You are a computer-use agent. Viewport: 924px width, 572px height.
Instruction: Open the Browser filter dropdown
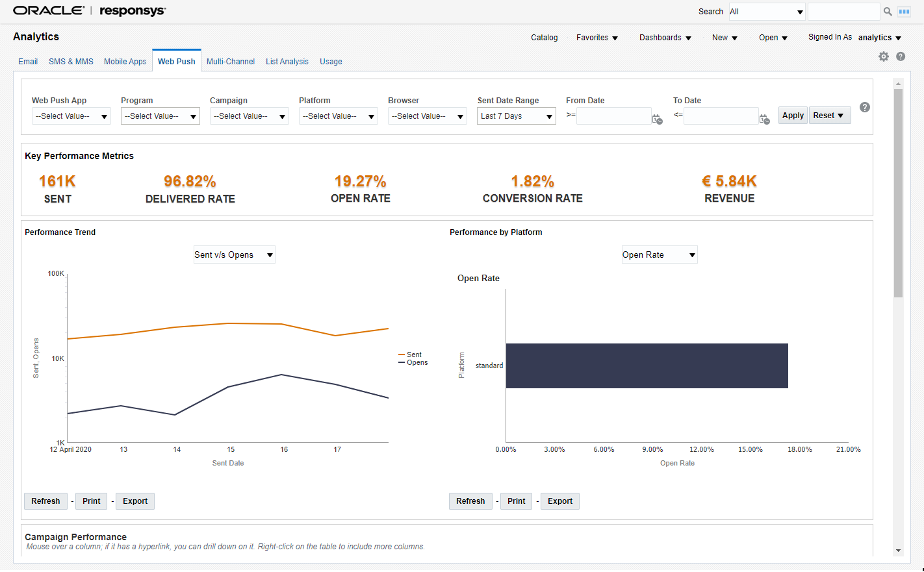click(427, 116)
